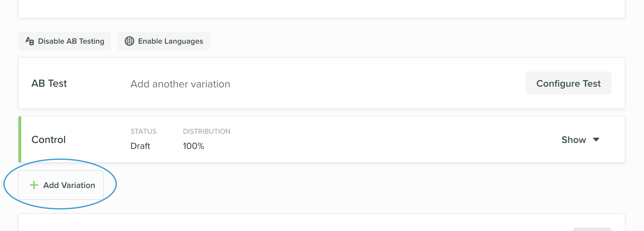Image resolution: width=644 pixels, height=231 pixels.
Task: Expand the Control variation via Show
Action: click(574, 140)
